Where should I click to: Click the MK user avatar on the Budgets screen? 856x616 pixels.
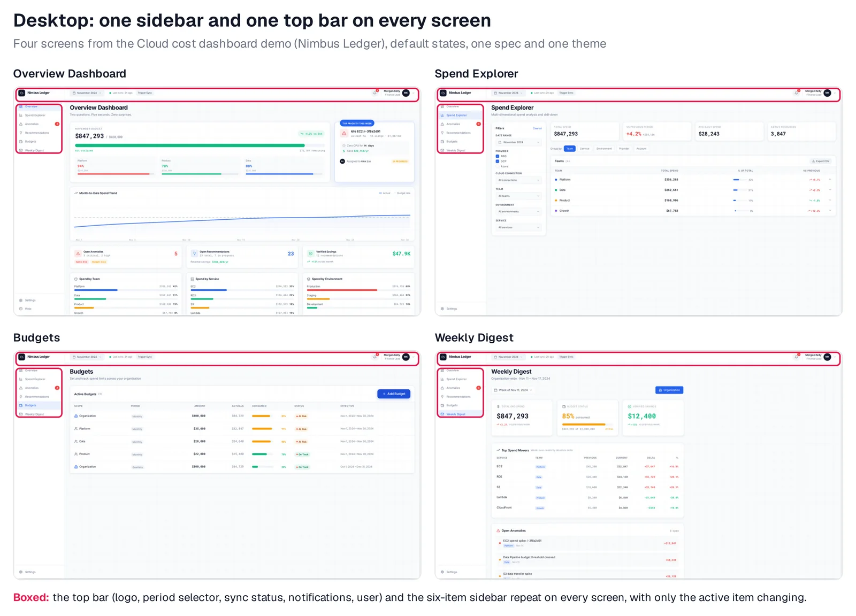[x=406, y=357]
